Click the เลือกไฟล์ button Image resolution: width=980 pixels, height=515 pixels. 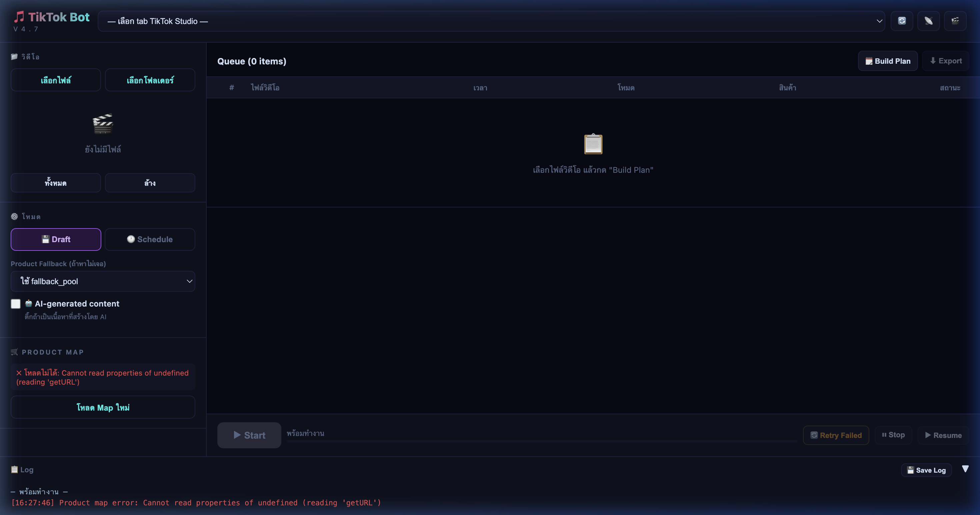tap(56, 80)
